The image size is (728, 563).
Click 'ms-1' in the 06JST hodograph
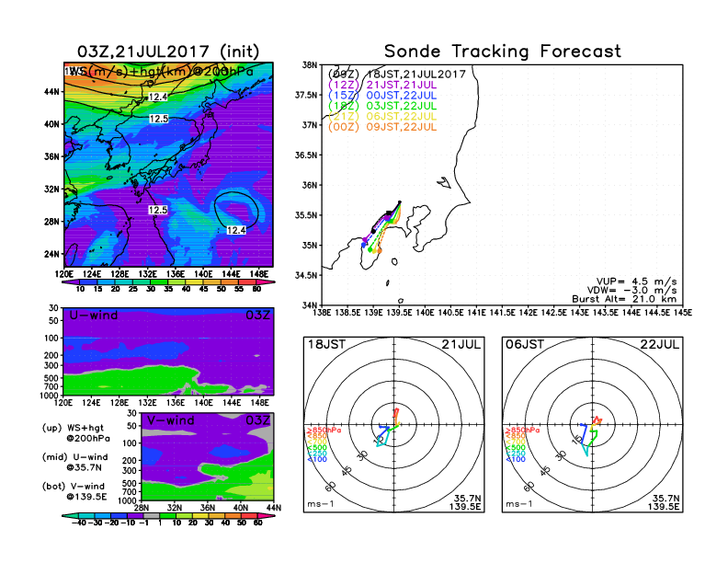point(519,504)
